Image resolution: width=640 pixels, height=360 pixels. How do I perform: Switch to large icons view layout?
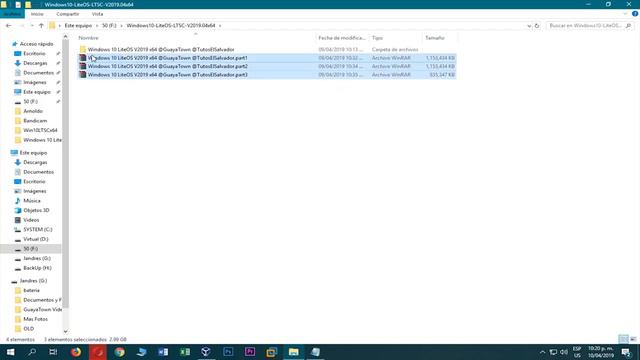(633, 339)
